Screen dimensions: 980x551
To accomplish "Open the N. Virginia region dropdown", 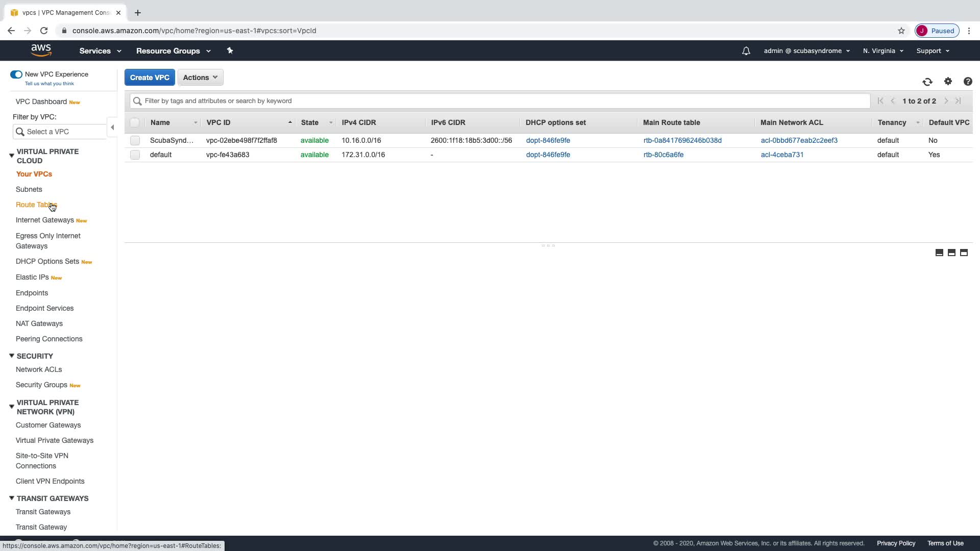I will click(x=883, y=51).
